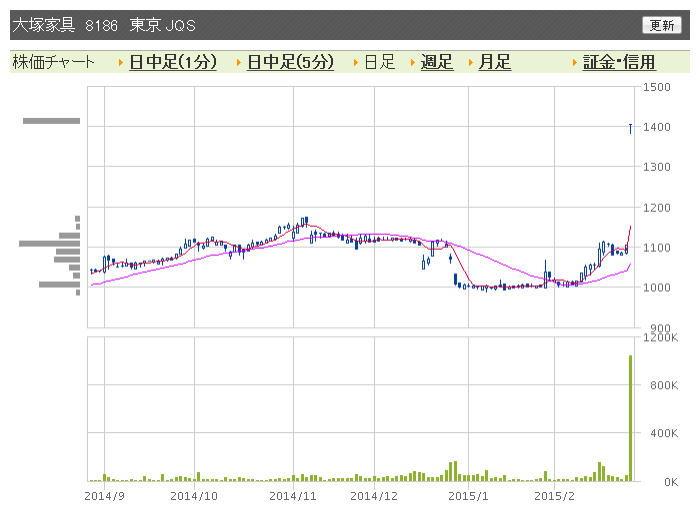Click the 2015/2 date axis label
Viewport: 699px width, 517px height.
555,496
